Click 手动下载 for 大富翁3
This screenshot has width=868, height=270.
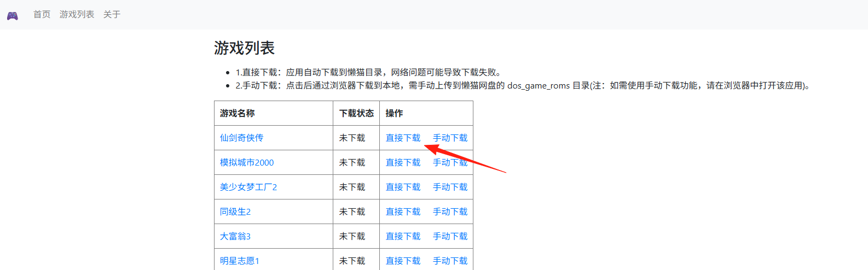click(x=450, y=236)
